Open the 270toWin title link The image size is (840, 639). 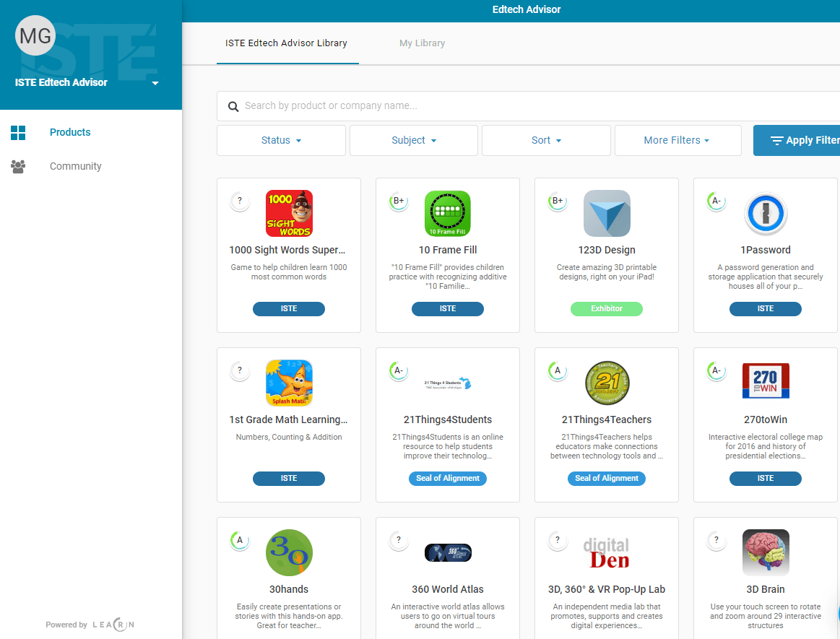pyautogui.click(x=766, y=420)
